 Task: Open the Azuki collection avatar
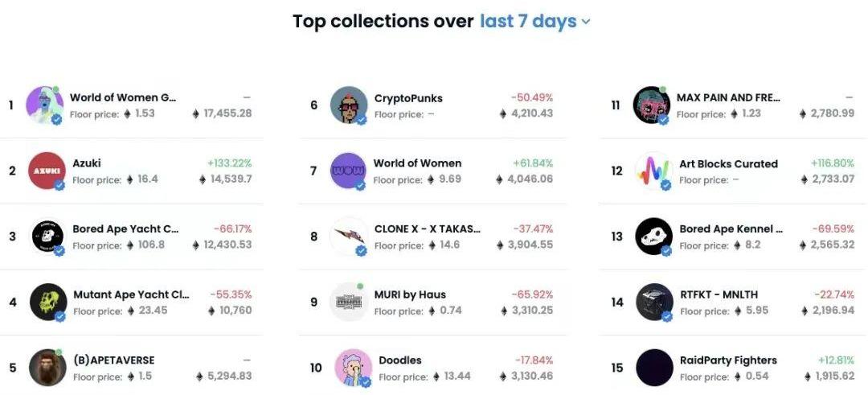[47, 171]
